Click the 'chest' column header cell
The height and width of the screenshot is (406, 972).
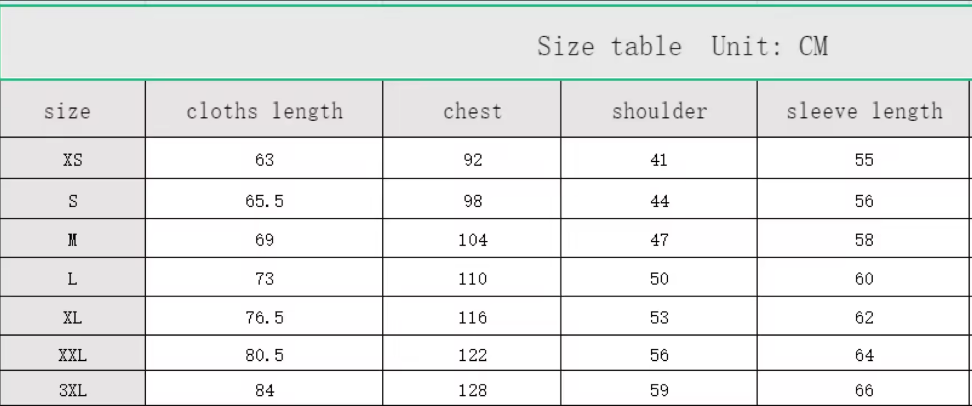click(x=472, y=111)
